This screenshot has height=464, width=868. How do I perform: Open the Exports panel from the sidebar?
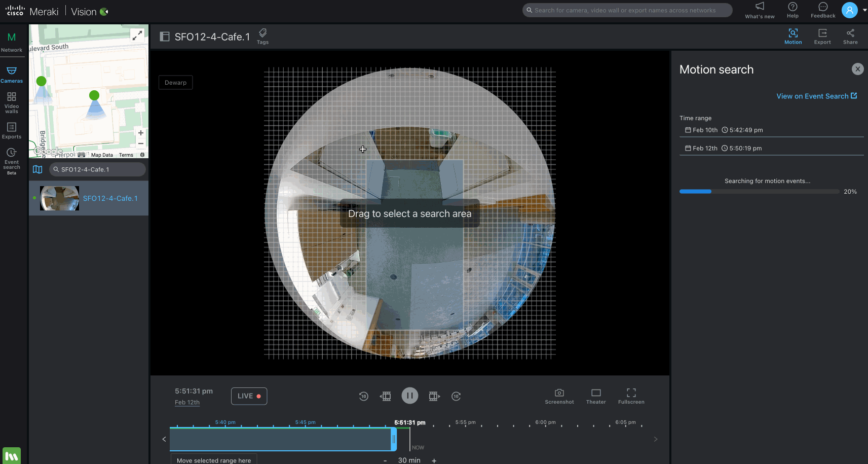coord(11,131)
